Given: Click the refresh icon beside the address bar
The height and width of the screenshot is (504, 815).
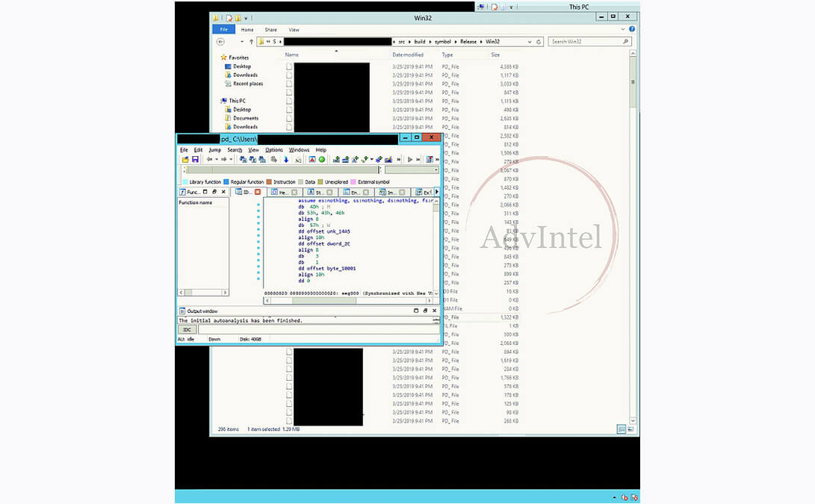Looking at the screenshot, I should tap(539, 42).
